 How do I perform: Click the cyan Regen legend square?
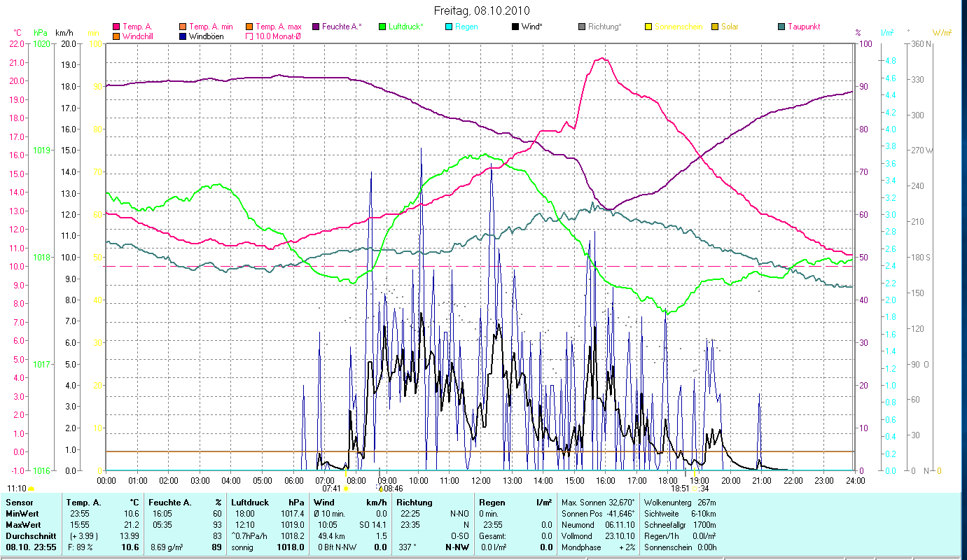pyautogui.click(x=449, y=27)
